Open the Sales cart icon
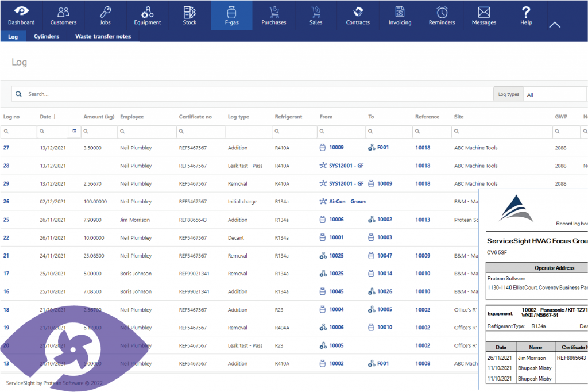This screenshot has width=588, height=392. tap(316, 12)
